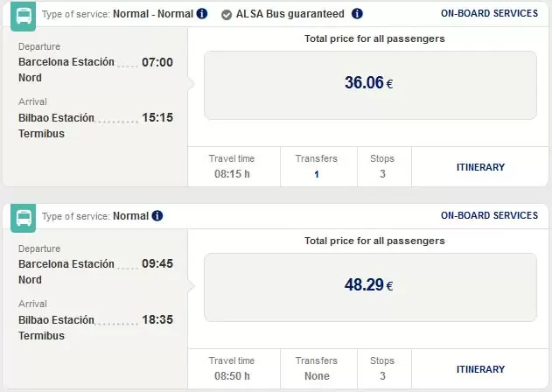Open ON-BOARD SERVICES for the 09:45 trip

click(489, 215)
